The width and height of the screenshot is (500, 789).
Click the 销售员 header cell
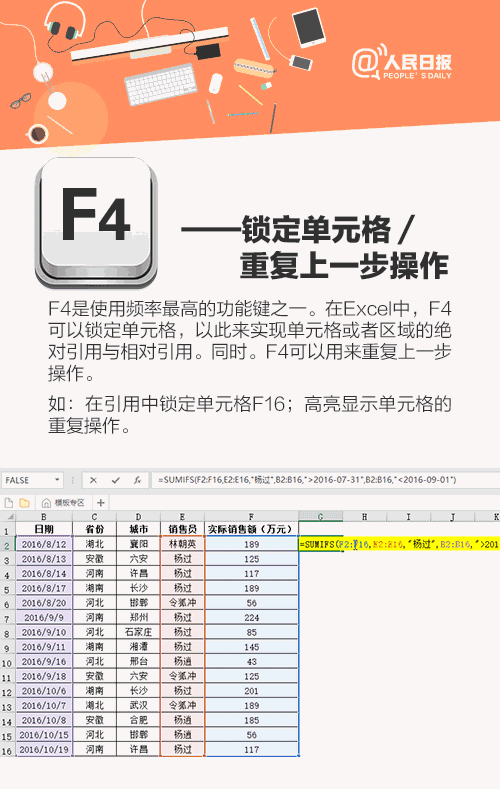click(183, 529)
